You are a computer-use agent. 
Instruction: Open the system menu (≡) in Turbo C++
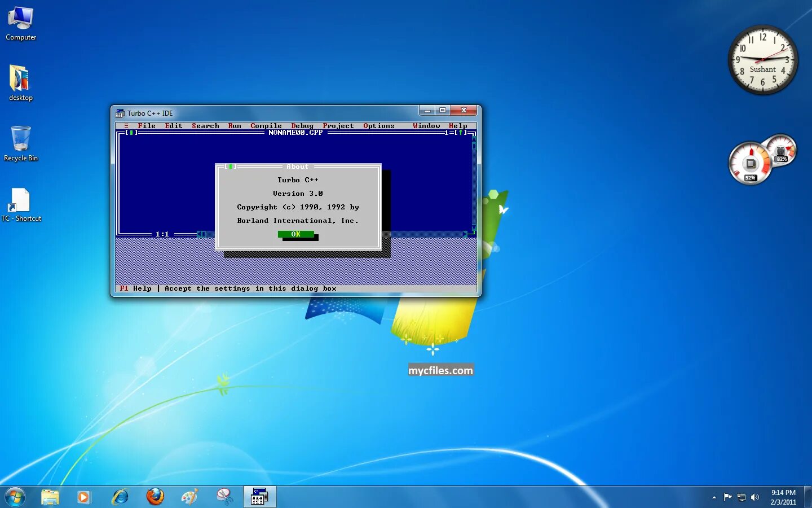coord(126,126)
